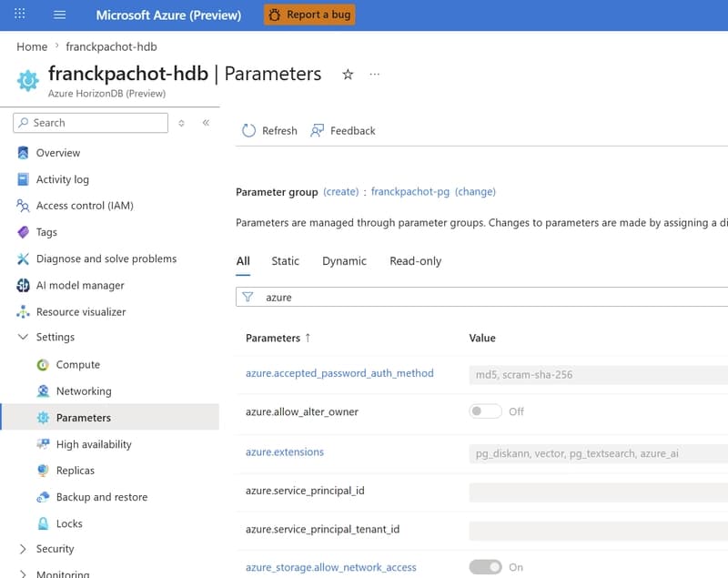
Task: Click the Report a bug button
Action: [x=309, y=15]
